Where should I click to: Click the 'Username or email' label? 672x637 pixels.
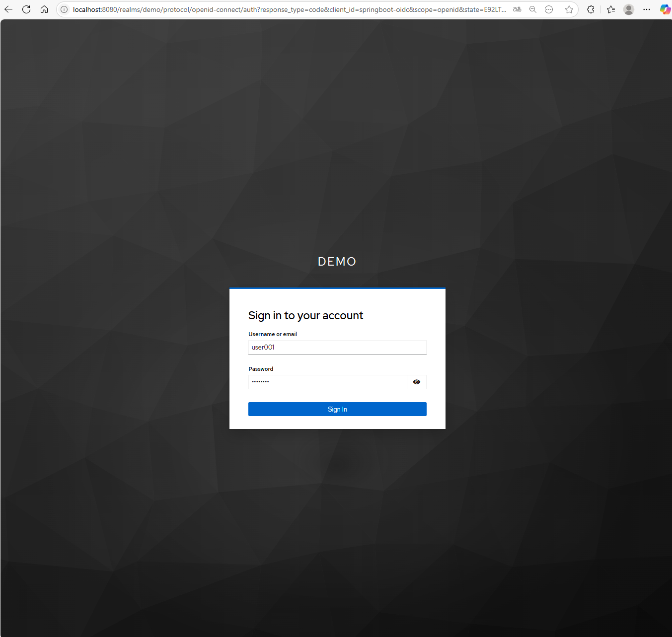273,334
